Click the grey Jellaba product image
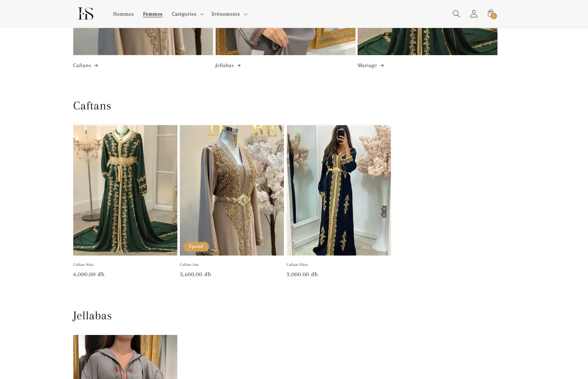This screenshot has height=379, width=588. (x=125, y=357)
